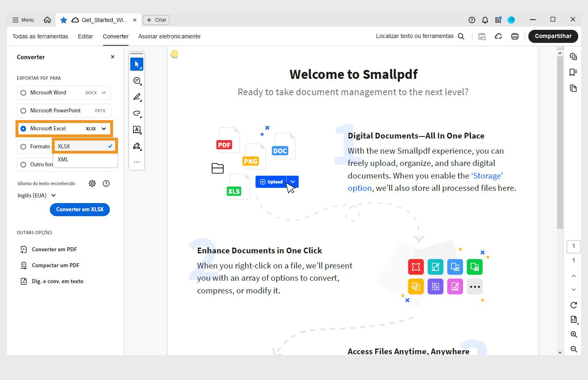Open Dig. e conv. em texto option
This screenshot has height=380, width=588.
click(52, 281)
